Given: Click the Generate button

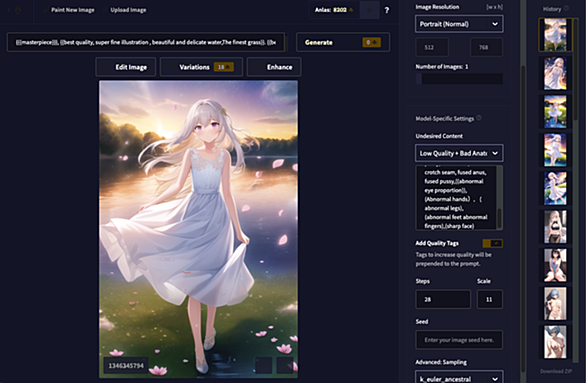Looking at the screenshot, I should tap(343, 42).
